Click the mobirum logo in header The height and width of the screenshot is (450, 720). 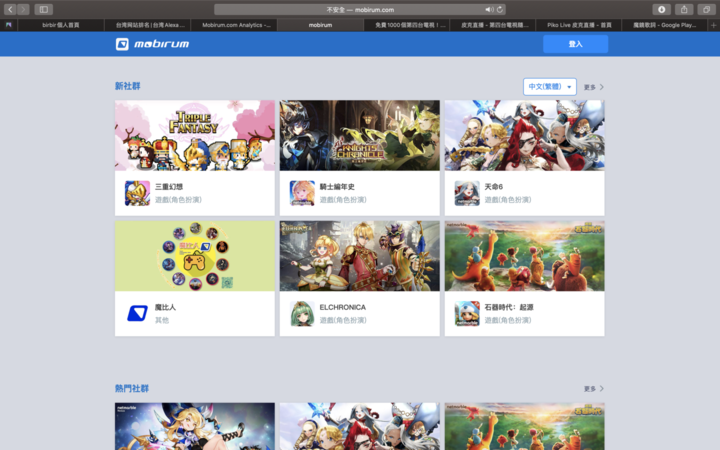[152, 44]
